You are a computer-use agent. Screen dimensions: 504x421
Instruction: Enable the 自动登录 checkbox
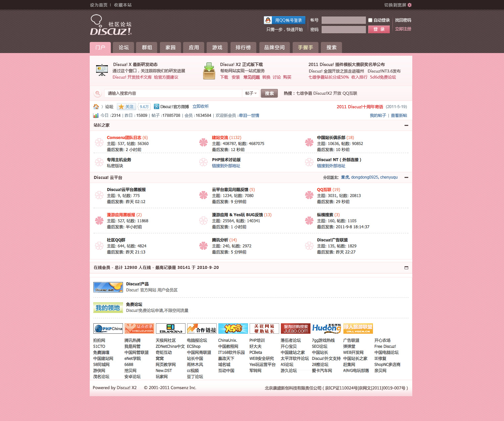click(x=370, y=20)
